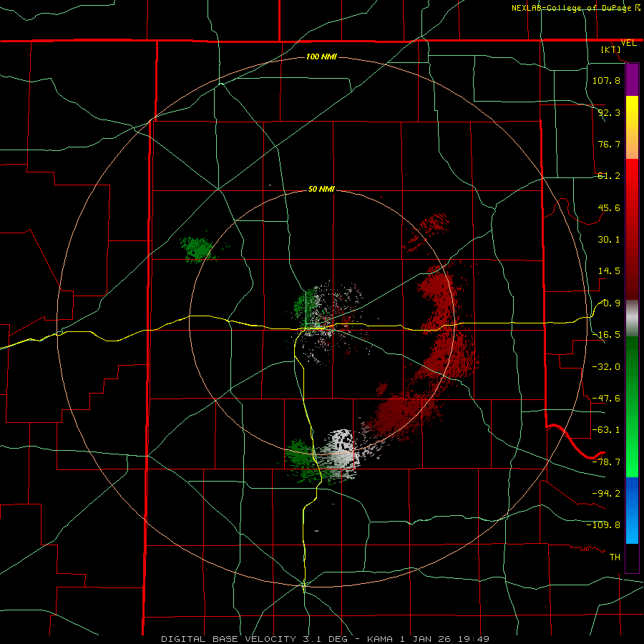Select the 45.6 legend value
Viewport: 644px width, 644px height.
click(609, 208)
